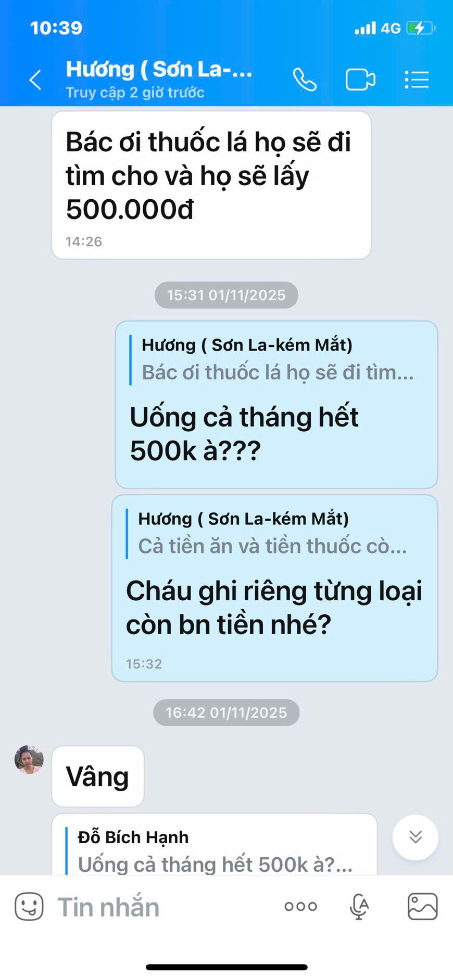Viewport: 453px width, 980px height.
Task: Tap "Truy cập 2 giờ trước" status text
Action: 135,93
